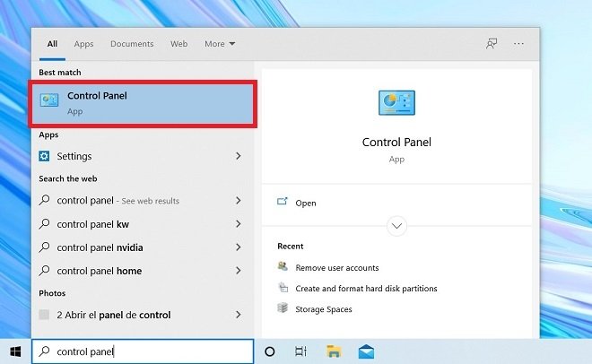Click the 'control panel' search input field

click(x=143, y=351)
